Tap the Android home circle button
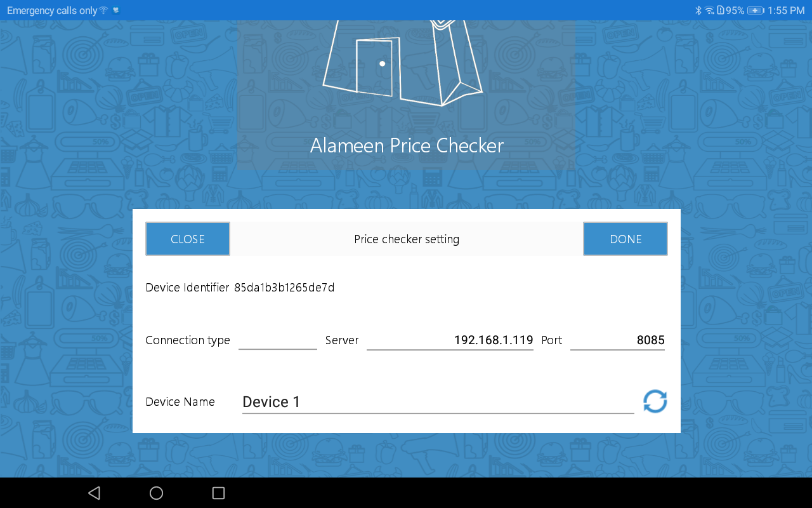 (156, 493)
